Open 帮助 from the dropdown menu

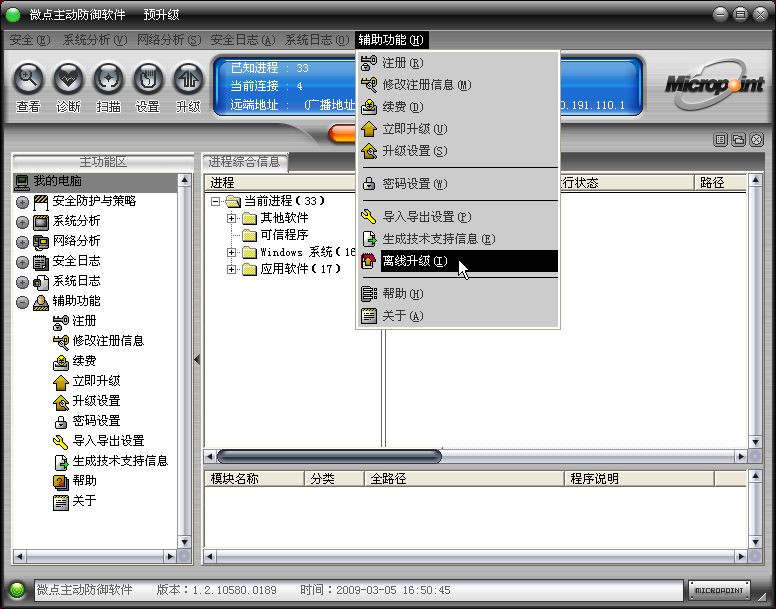[x=458, y=294]
